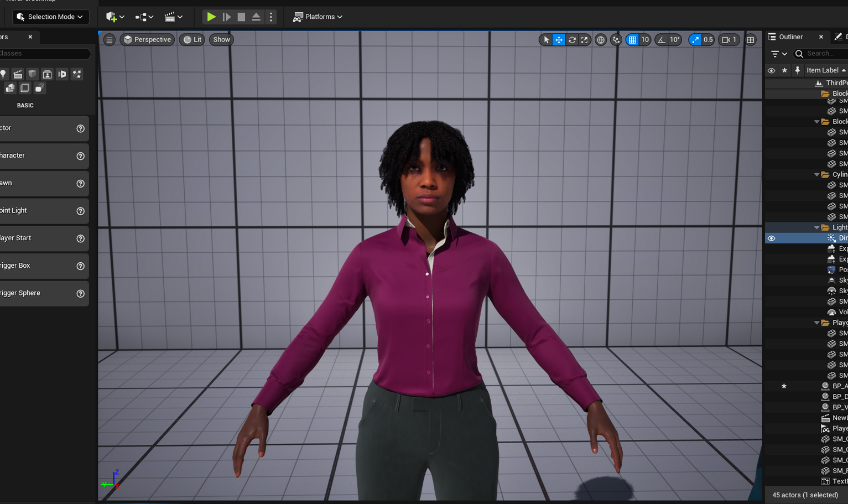The image size is (848, 504).
Task: Toggle surface snapping icon
Action: click(x=616, y=39)
